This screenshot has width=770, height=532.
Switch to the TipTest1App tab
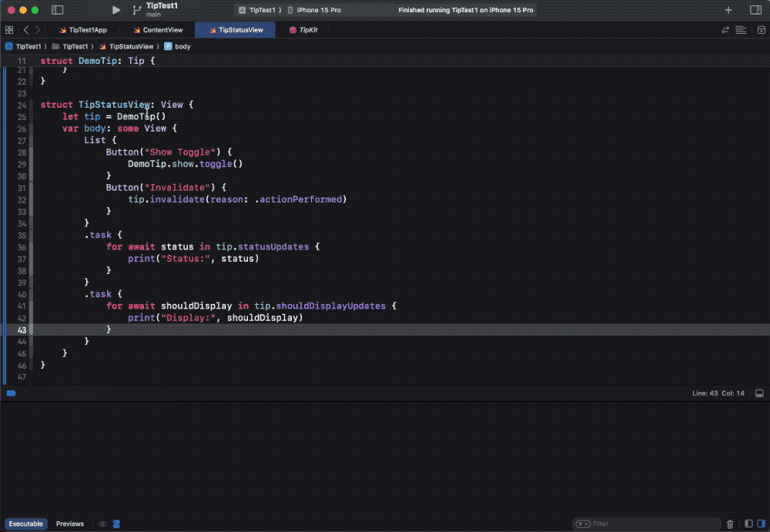click(x=83, y=30)
